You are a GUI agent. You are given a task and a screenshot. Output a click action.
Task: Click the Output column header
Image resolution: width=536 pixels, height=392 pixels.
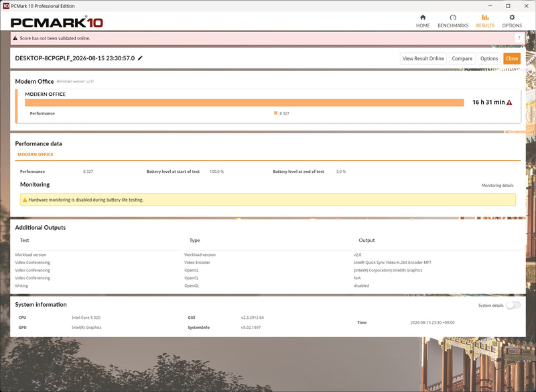366,241
